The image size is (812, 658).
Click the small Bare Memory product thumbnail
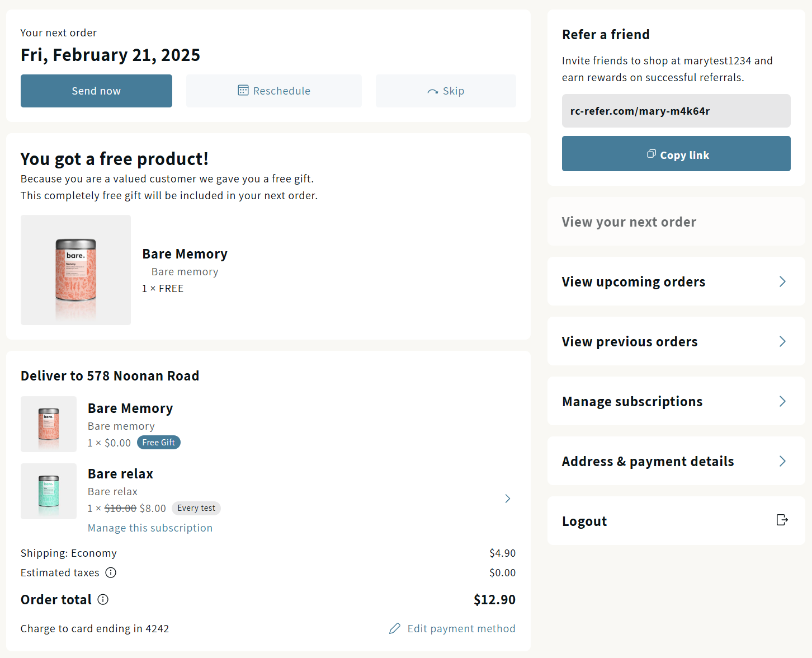(49, 424)
